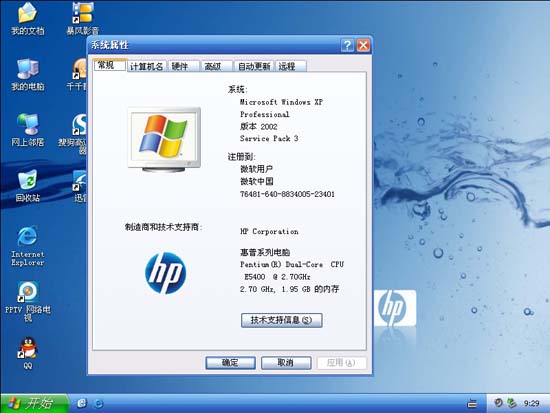Click first quick launch icon on taskbar

[x=82, y=404]
